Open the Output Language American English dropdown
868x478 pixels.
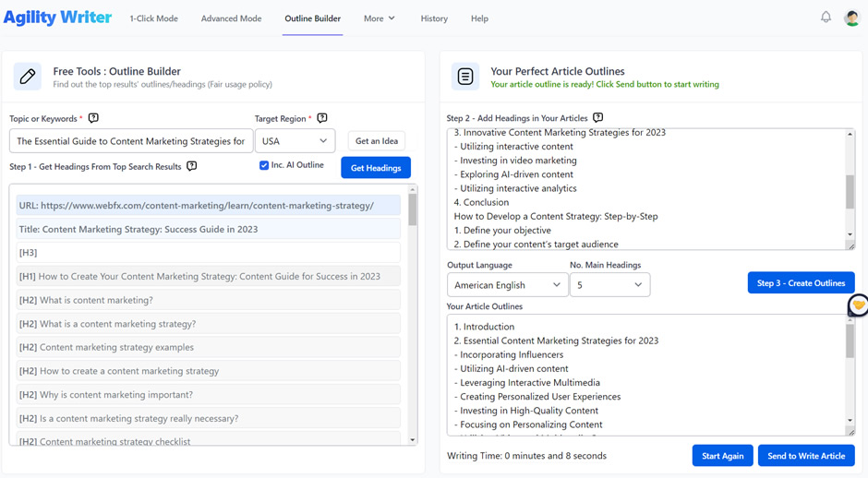(507, 285)
